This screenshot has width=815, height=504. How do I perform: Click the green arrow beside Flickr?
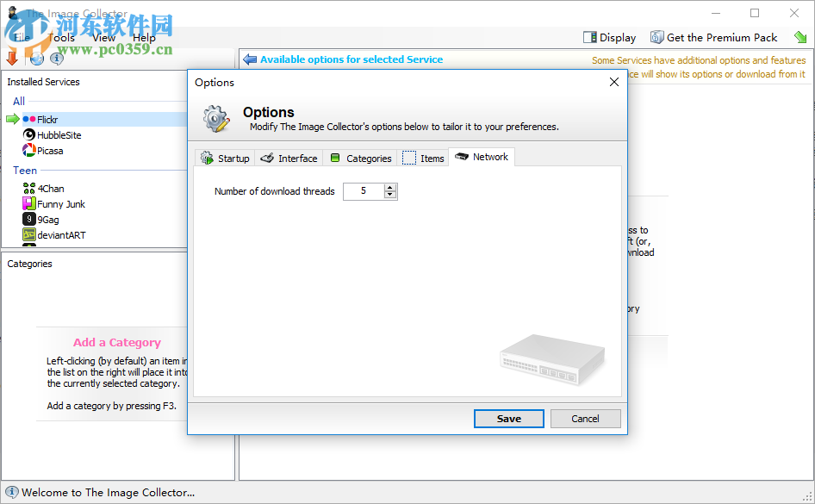12,119
